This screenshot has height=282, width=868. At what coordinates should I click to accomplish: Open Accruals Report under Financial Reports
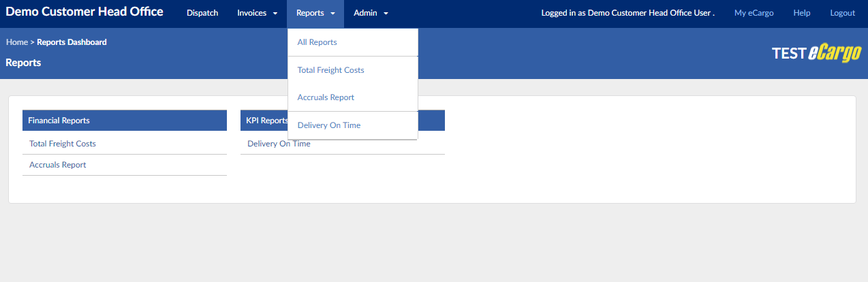pyautogui.click(x=58, y=165)
